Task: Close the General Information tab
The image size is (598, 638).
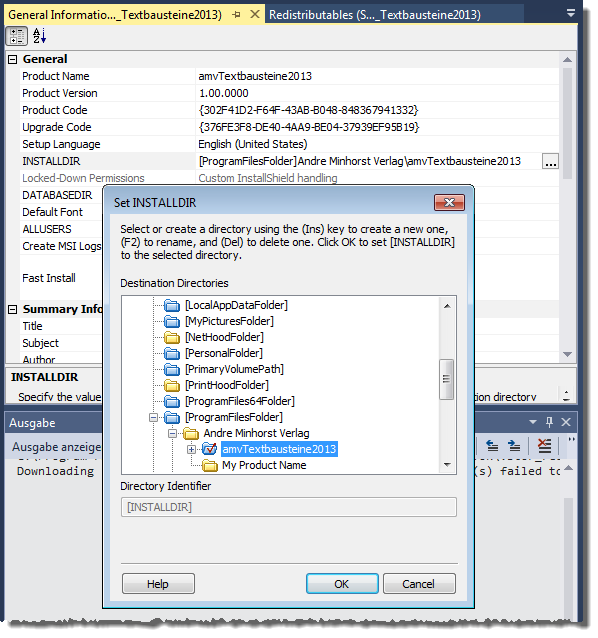Action: (255, 14)
